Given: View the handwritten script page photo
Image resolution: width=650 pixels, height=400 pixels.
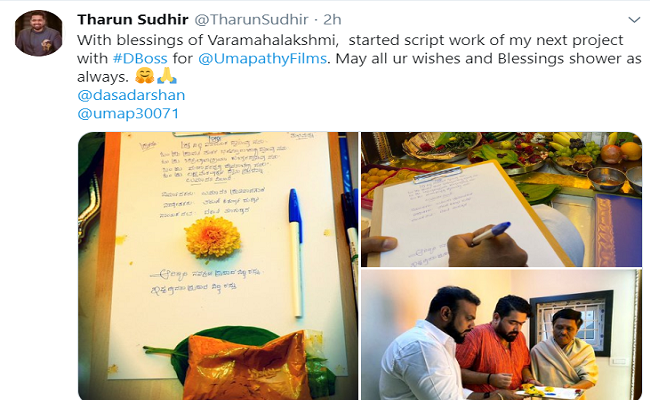Looking at the screenshot, I should pyautogui.click(x=218, y=266).
